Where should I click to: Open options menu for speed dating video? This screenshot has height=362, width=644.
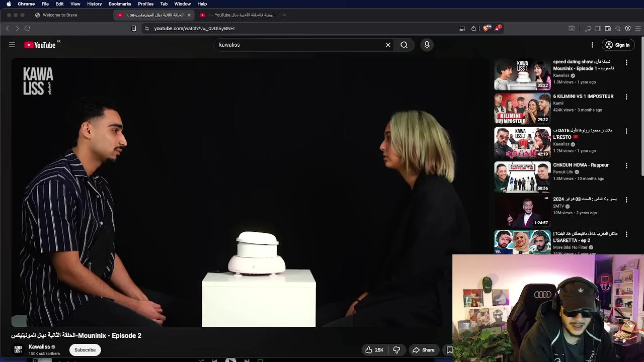[626, 62]
